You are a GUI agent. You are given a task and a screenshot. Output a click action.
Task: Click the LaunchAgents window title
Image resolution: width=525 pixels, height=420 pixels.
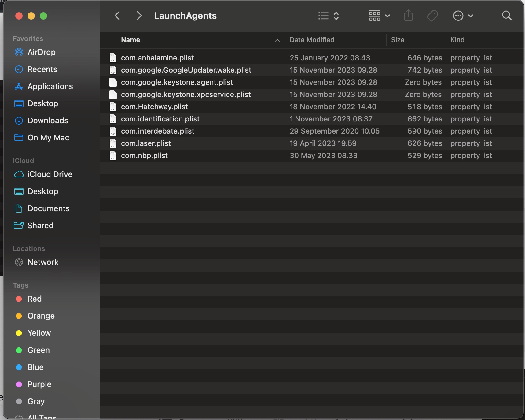pyautogui.click(x=185, y=16)
